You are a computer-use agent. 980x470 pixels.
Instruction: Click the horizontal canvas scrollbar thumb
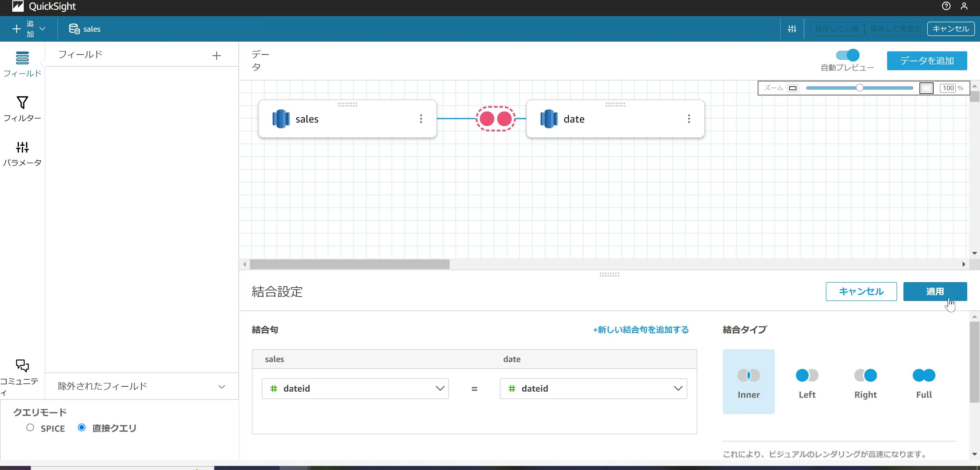[x=349, y=264]
